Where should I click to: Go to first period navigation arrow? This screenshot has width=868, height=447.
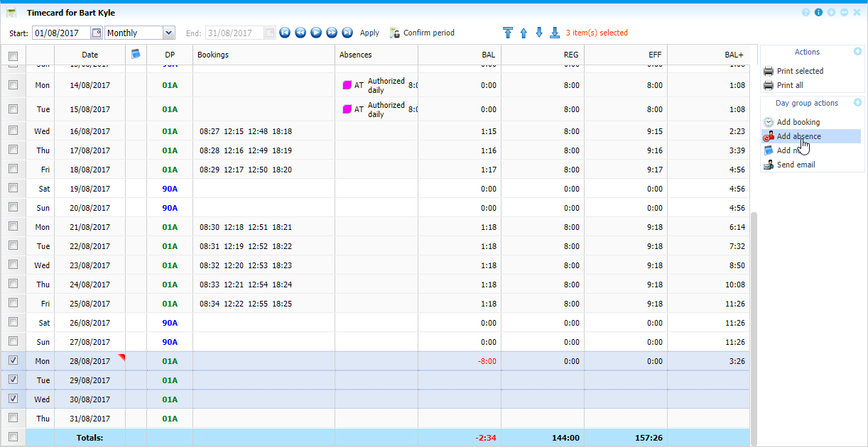point(284,33)
